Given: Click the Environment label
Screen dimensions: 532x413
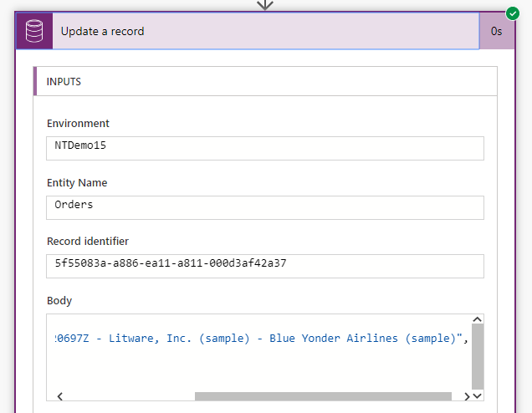Looking at the screenshot, I should pos(78,124).
